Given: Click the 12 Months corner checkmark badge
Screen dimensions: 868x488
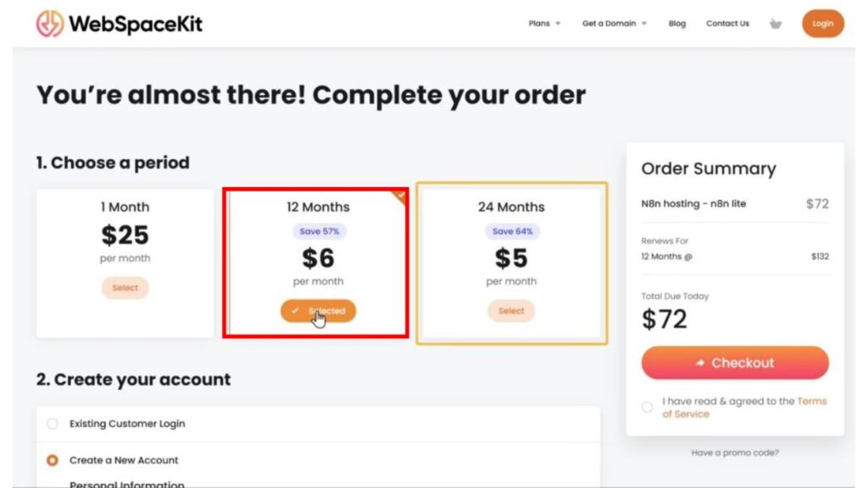Looking at the screenshot, I should [x=400, y=196].
